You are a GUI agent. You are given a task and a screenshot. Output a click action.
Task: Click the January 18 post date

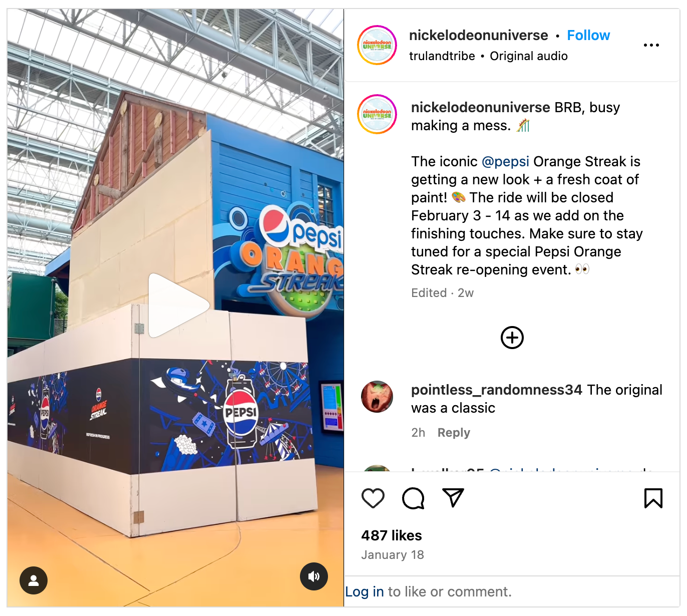[x=393, y=555]
